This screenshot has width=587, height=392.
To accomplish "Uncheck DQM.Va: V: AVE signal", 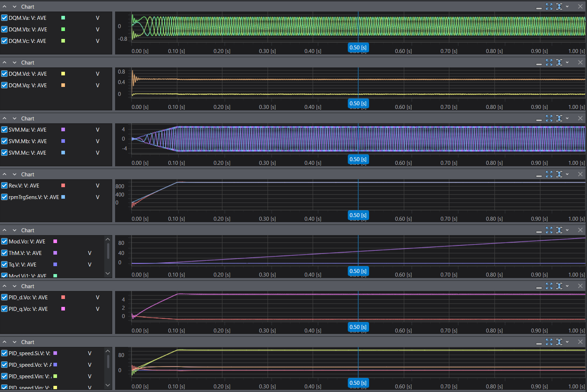I will tap(4, 18).
